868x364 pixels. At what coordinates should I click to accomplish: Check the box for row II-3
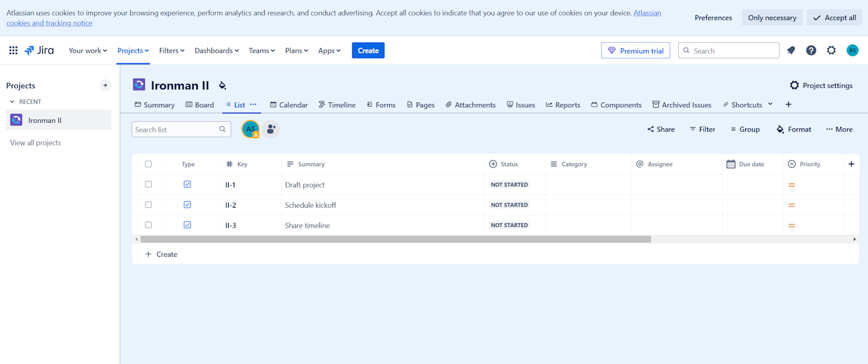click(x=148, y=225)
